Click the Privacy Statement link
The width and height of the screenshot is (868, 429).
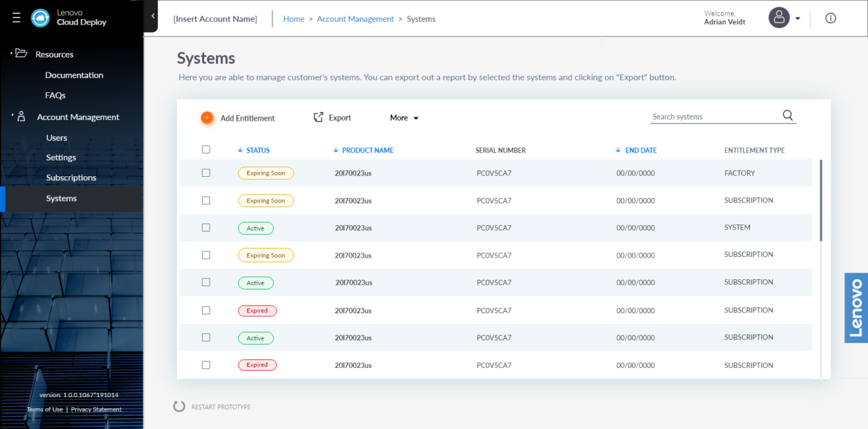[x=96, y=409]
